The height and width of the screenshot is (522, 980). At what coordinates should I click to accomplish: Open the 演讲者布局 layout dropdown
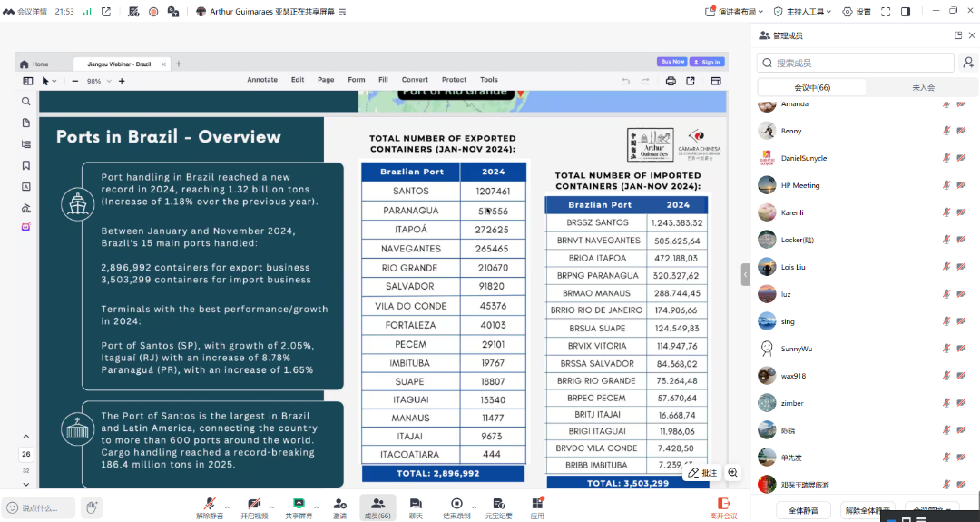coord(734,11)
